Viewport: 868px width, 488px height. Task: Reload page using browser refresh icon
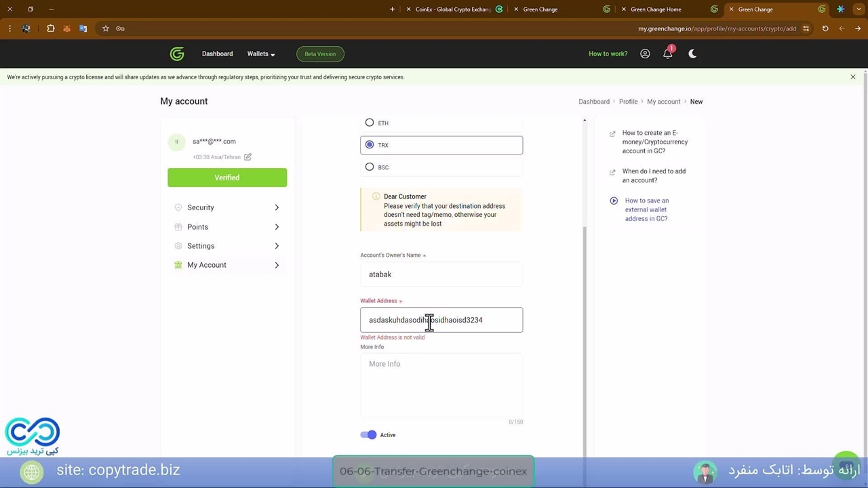pos(825,28)
